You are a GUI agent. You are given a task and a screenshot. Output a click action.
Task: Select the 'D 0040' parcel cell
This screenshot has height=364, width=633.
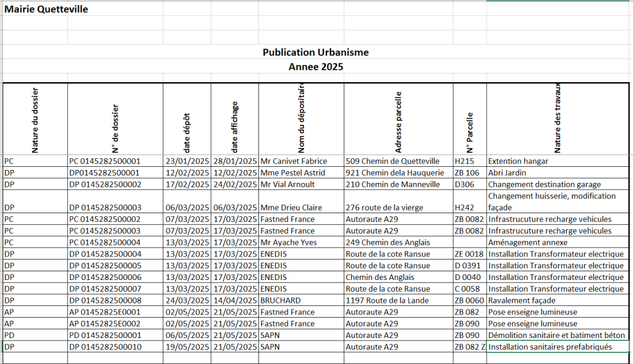pos(470,277)
